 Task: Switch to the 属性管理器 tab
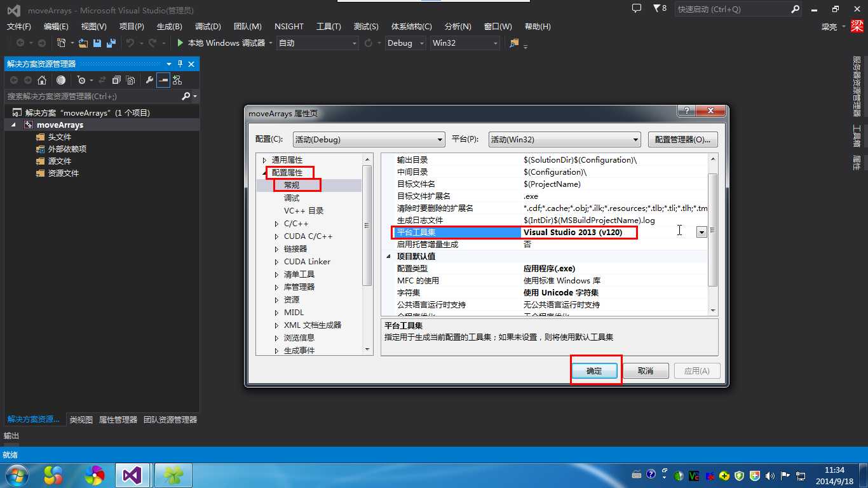click(x=118, y=419)
